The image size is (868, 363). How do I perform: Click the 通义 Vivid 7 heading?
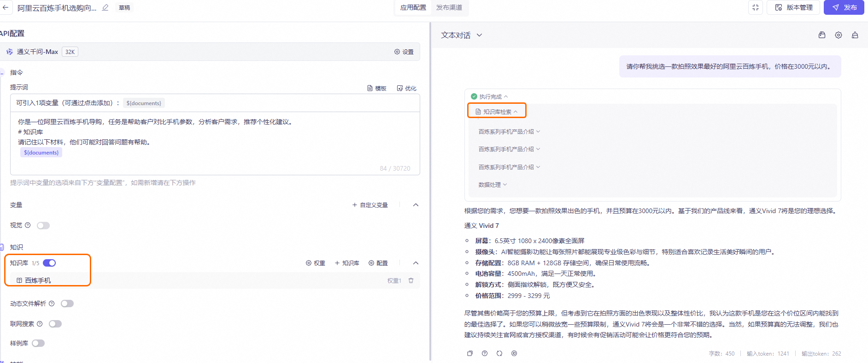tap(481, 226)
